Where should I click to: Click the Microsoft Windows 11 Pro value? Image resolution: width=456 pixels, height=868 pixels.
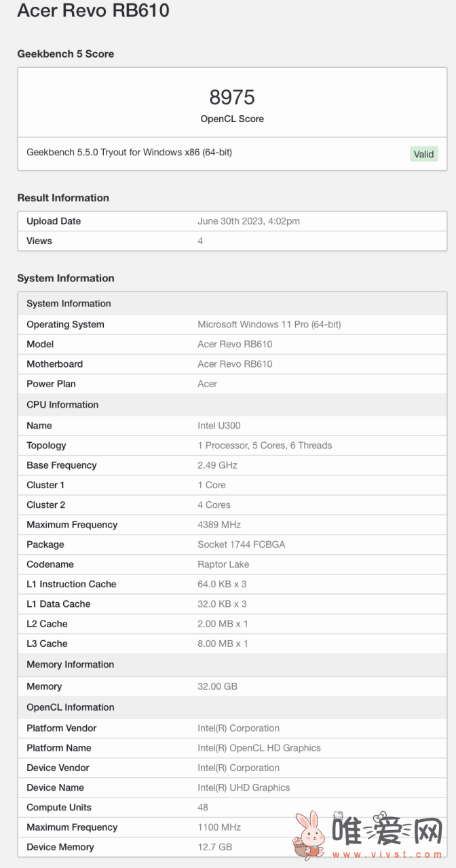[269, 324]
